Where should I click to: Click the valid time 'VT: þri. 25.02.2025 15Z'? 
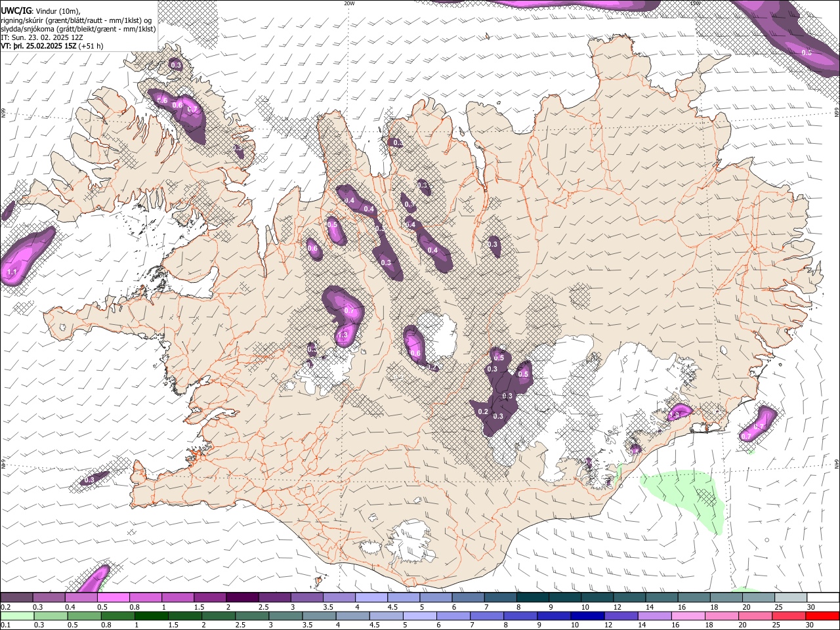click(x=39, y=46)
